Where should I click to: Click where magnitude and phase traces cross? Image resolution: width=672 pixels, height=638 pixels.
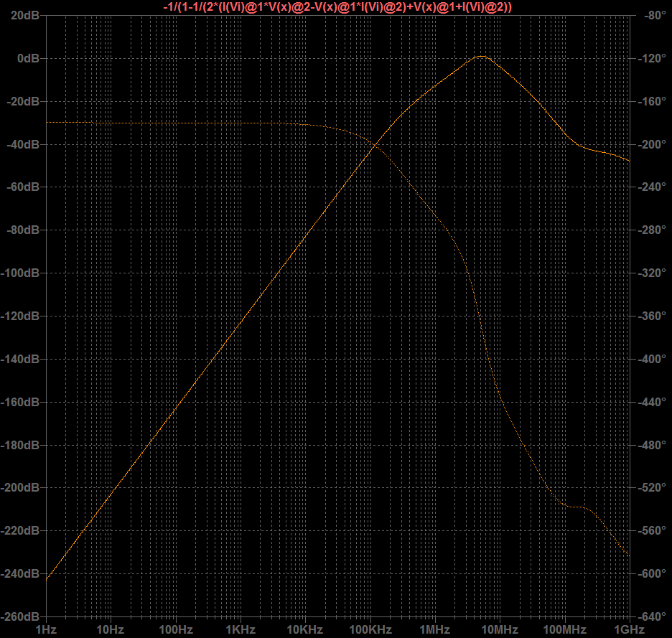point(375,146)
